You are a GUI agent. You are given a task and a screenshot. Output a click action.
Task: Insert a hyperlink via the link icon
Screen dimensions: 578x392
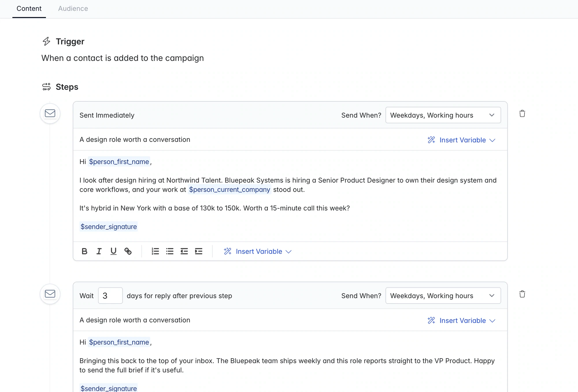(128, 251)
